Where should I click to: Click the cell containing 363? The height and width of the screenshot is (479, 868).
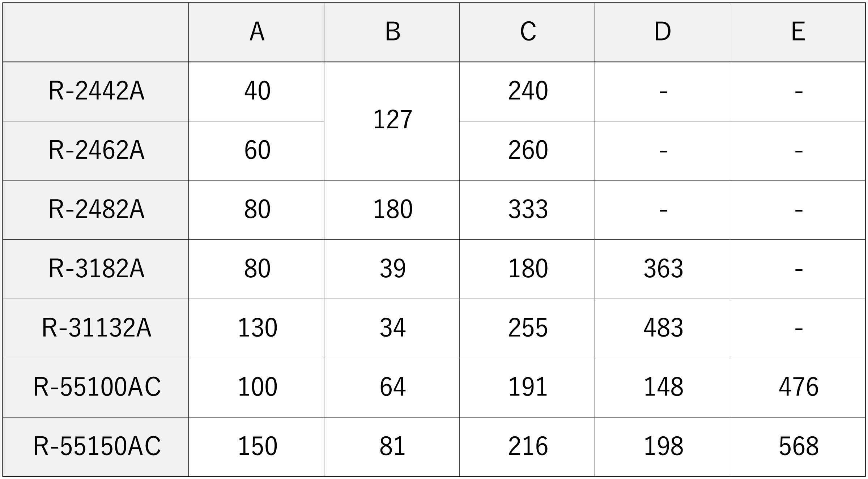pos(663,269)
